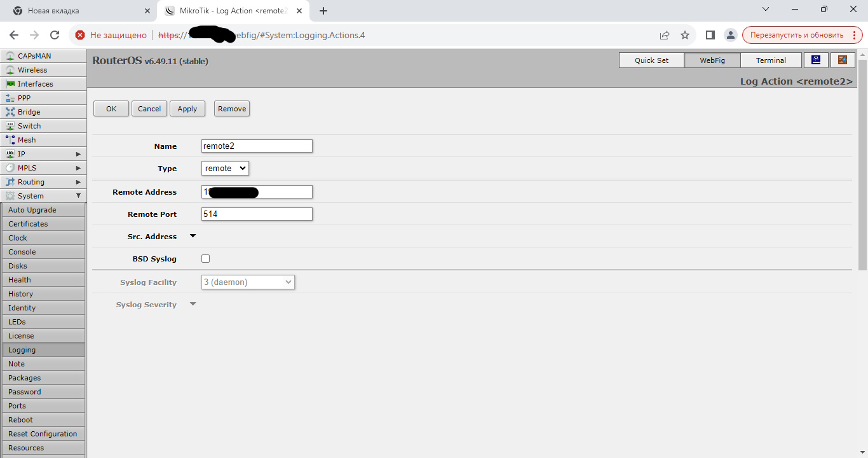This screenshot has width=868, height=458.
Task: Open the Type dropdown set to remote
Action: (x=225, y=169)
